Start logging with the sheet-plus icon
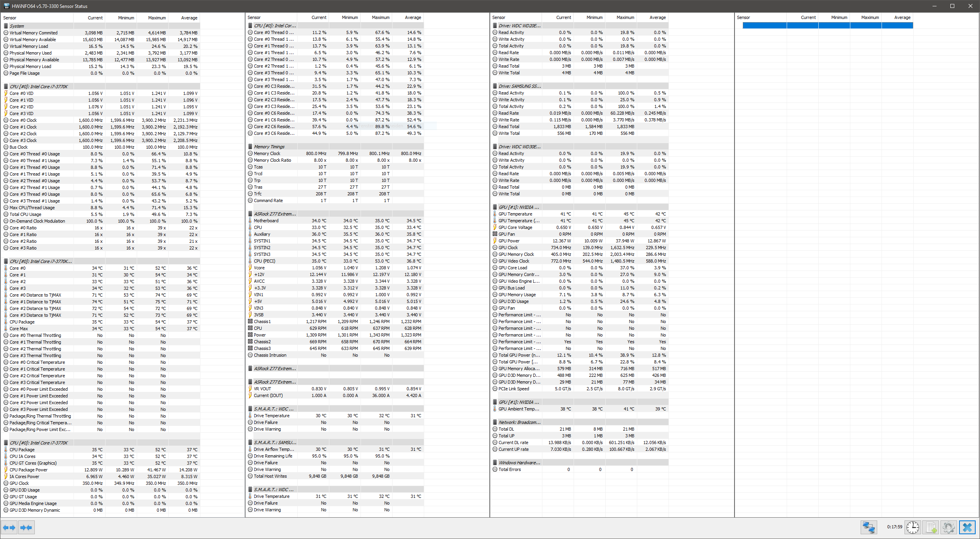The image size is (980, 539). pos(931,527)
